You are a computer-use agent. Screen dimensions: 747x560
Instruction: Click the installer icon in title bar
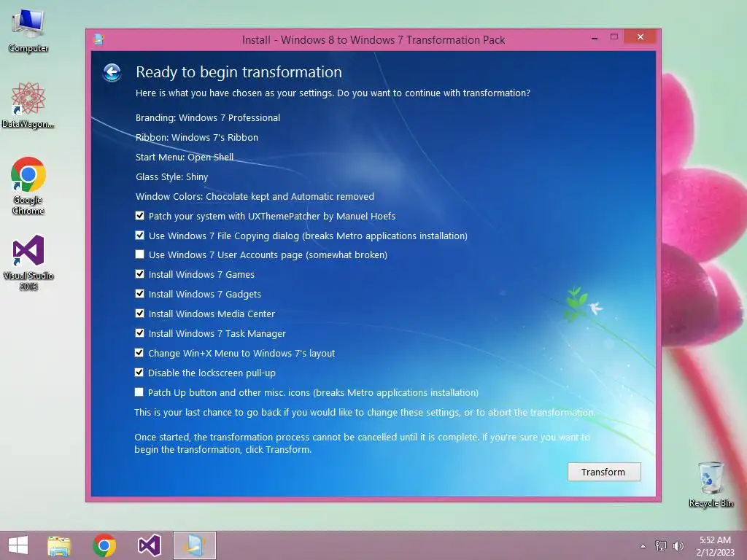98,39
